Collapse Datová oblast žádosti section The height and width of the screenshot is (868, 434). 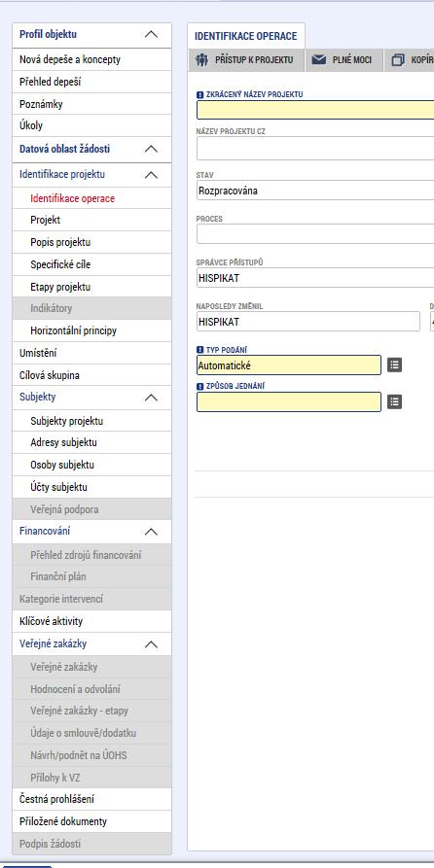[x=151, y=149]
